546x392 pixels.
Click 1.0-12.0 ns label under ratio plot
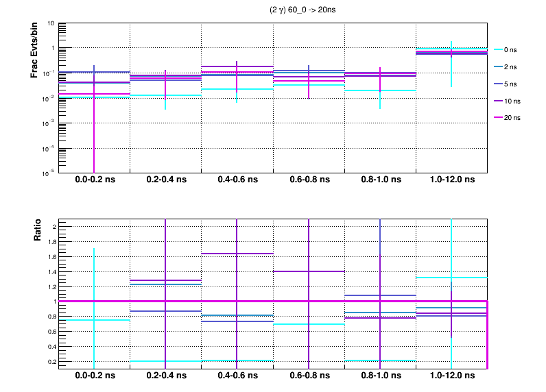coord(451,377)
